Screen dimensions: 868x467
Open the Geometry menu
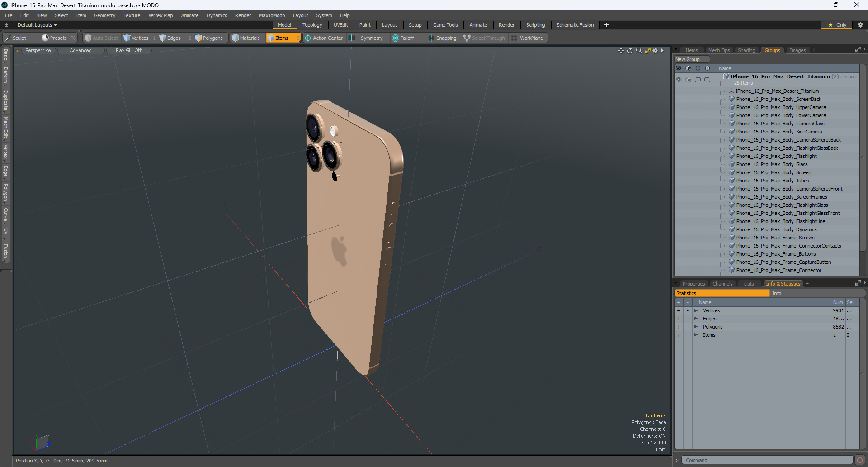[104, 15]
